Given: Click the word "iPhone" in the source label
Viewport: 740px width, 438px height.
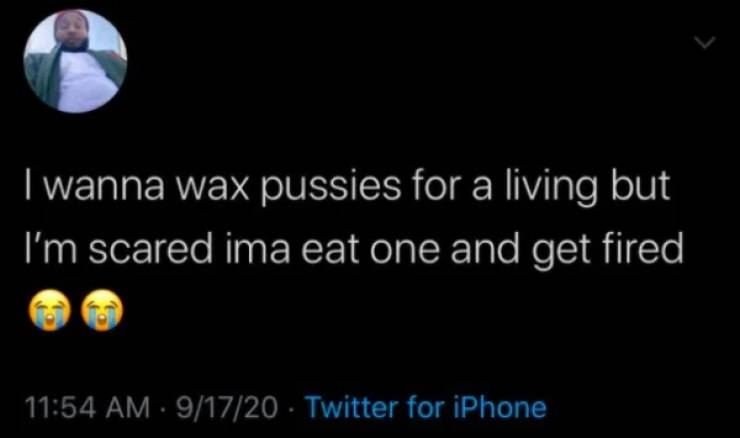Looking at the screenshot, I should click(x=500, y=407).
